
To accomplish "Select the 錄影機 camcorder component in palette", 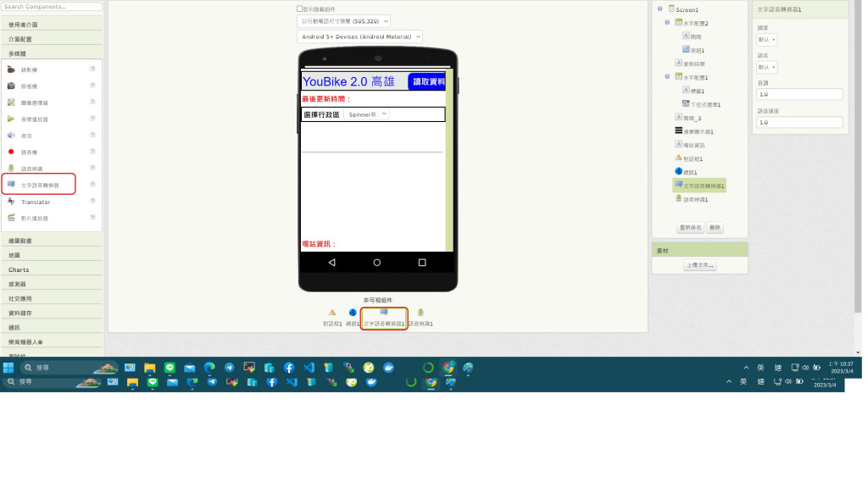I will tap(29, 70).
